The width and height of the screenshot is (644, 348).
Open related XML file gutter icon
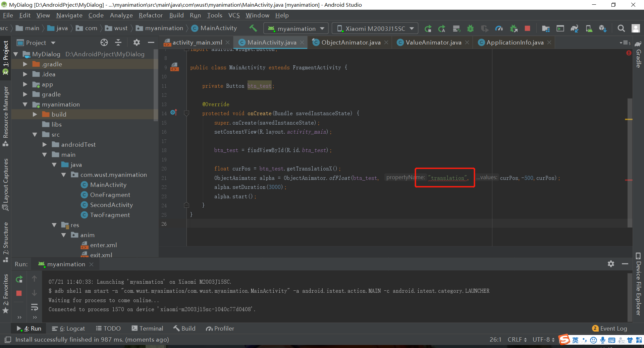174,67
